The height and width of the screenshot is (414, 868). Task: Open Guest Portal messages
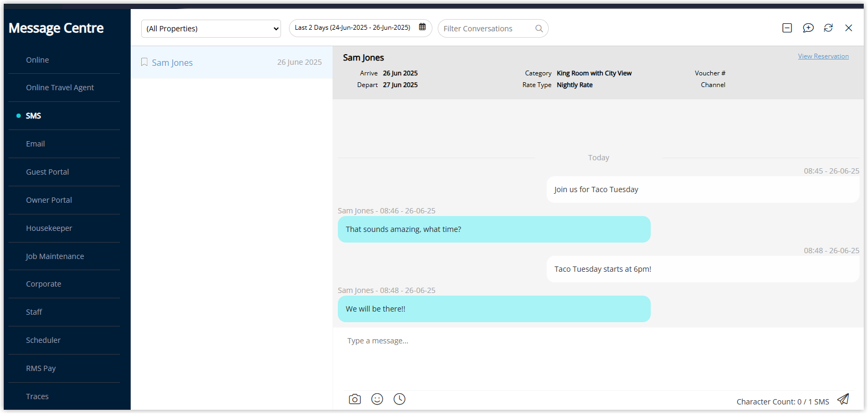(x=47, y=172)
